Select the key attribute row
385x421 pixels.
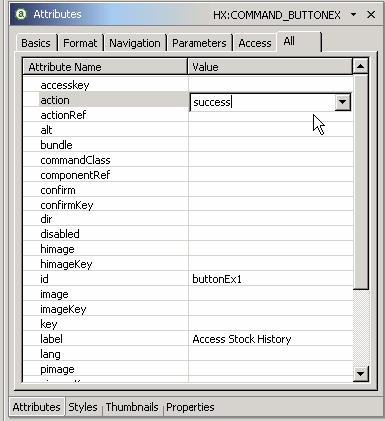(x=188, y=324)
